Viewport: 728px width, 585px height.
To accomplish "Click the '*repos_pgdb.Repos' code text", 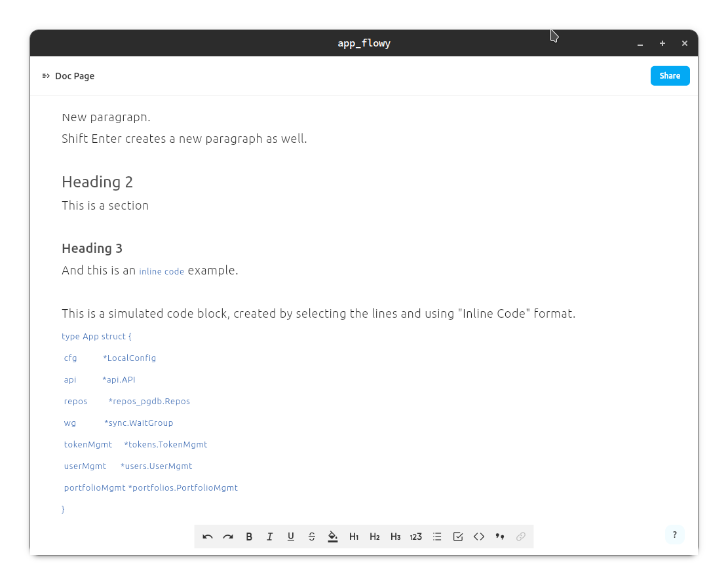I will click(149, 402).
